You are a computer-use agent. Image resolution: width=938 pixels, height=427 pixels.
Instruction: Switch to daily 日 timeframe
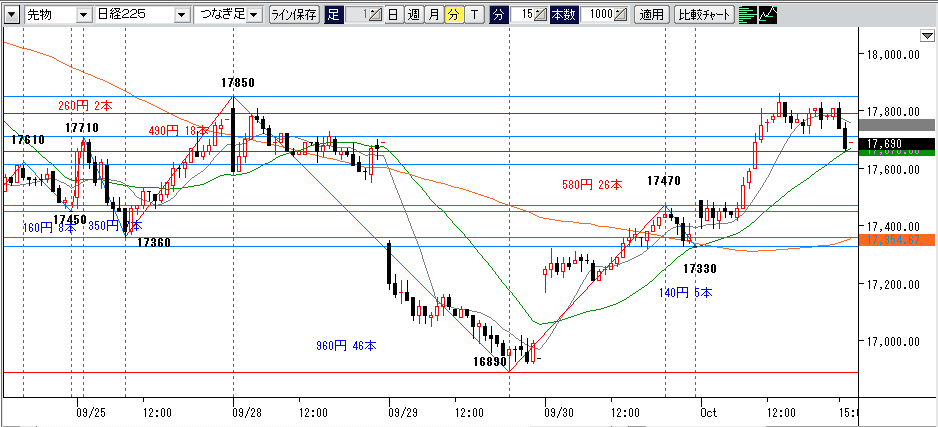392,15
